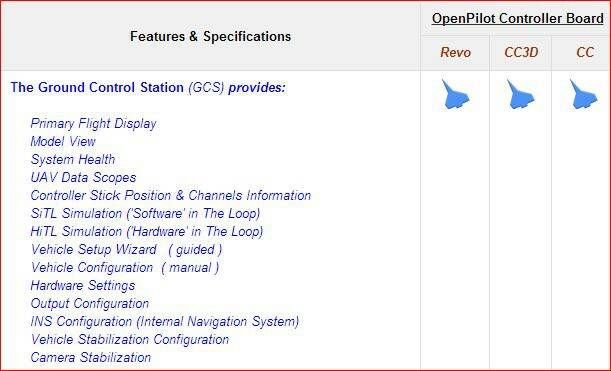Viewport: 611px width, 371px height.
Task: Select Primary Flight Display item
Action: click(94, 124)
